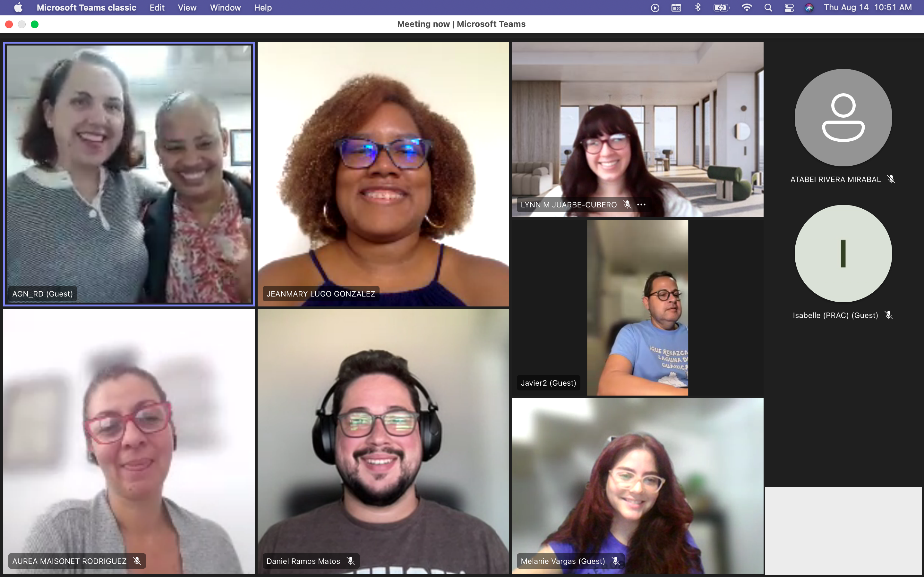This screenshot has width=924, height=577.
Task: Select the AGN_RD (Guest) video tile
Action: (x=129, y=174)
